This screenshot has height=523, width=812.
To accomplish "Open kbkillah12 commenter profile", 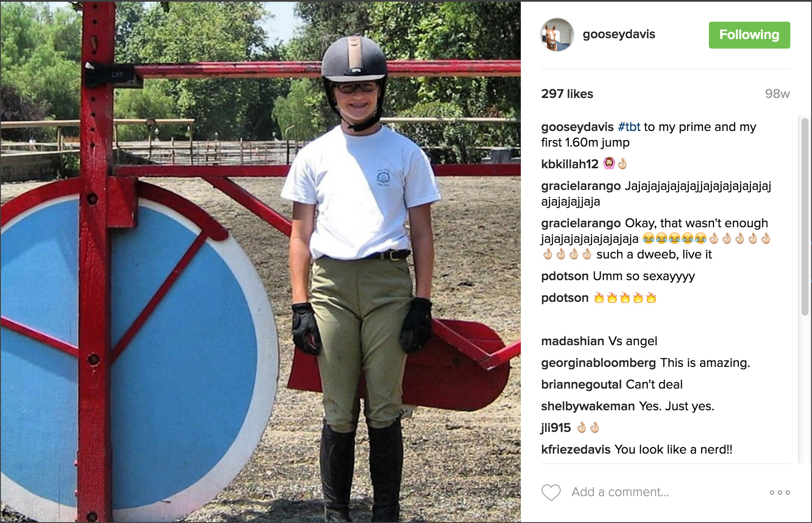I will (570, 164).
